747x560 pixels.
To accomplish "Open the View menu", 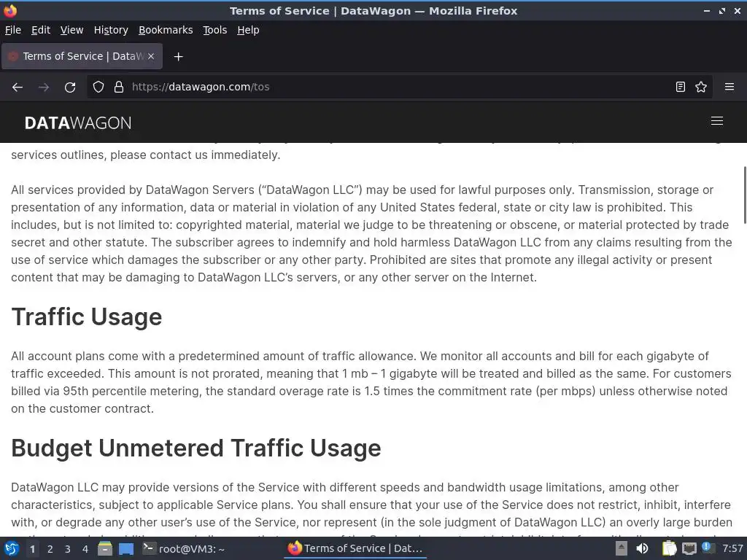I will 71,30.
